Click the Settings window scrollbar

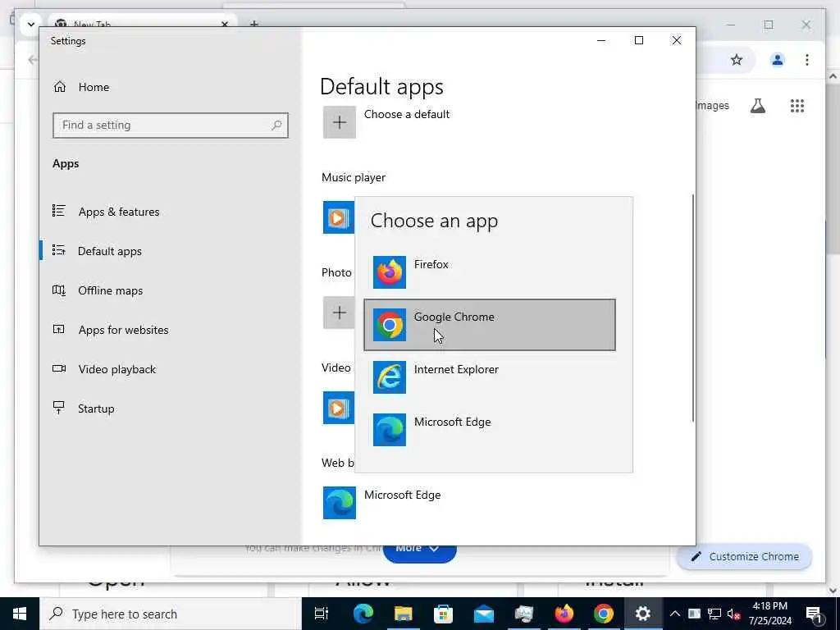pyautogui.click(x=692, y=308)
